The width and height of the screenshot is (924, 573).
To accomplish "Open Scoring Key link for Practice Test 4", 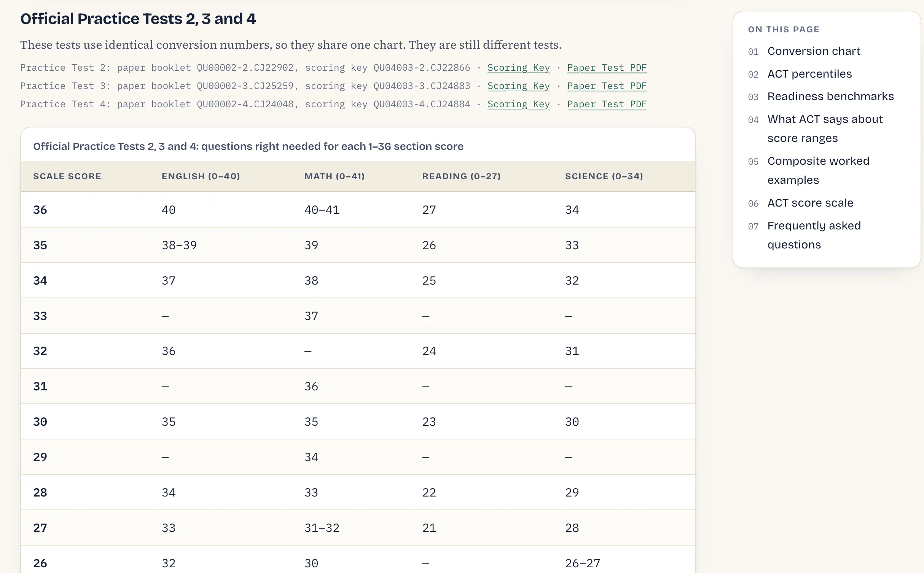I will [x=518, y=104].
